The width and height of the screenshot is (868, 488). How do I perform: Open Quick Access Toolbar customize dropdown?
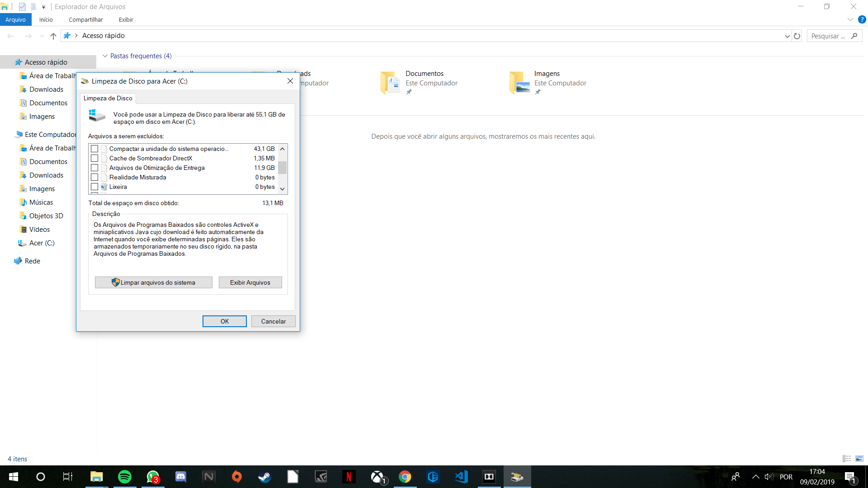coord(43,7)
